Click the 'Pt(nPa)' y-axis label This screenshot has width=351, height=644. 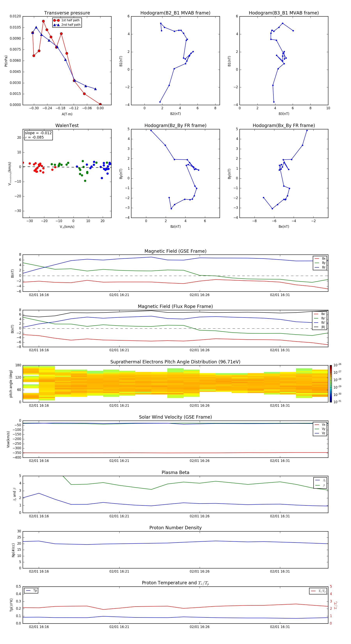(x=6, y=61)
